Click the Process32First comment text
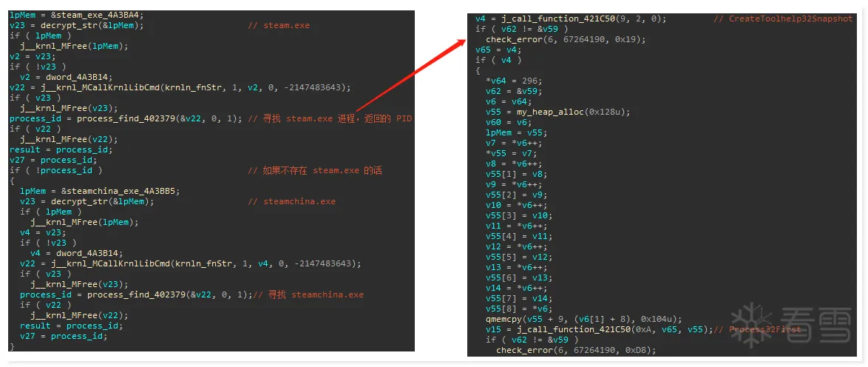The width and height of the screenshot is (868, 367). (x=765, y=329)
